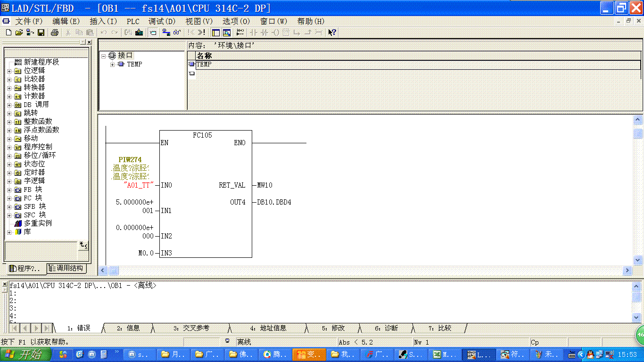
Task: Click the Download to PLC icon
Action: click(x=139, y=33)
